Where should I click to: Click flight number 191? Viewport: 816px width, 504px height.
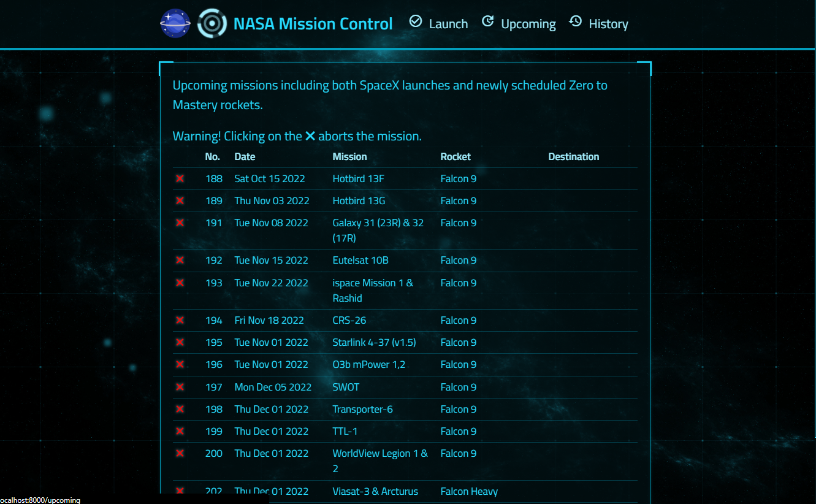[x=213, y=223]
